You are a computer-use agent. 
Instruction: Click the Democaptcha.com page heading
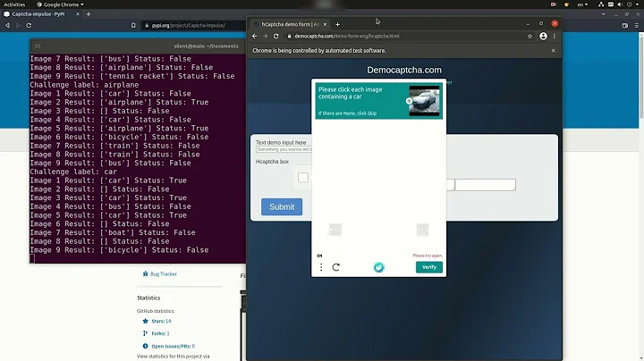point(404,71)
